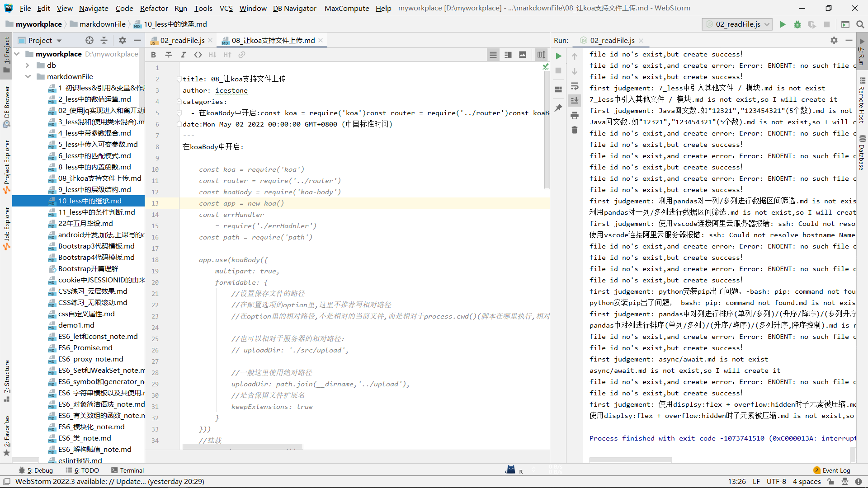Screen dimensions: 868x488
Task: Open the Event Log
Action: pos(832,470)
